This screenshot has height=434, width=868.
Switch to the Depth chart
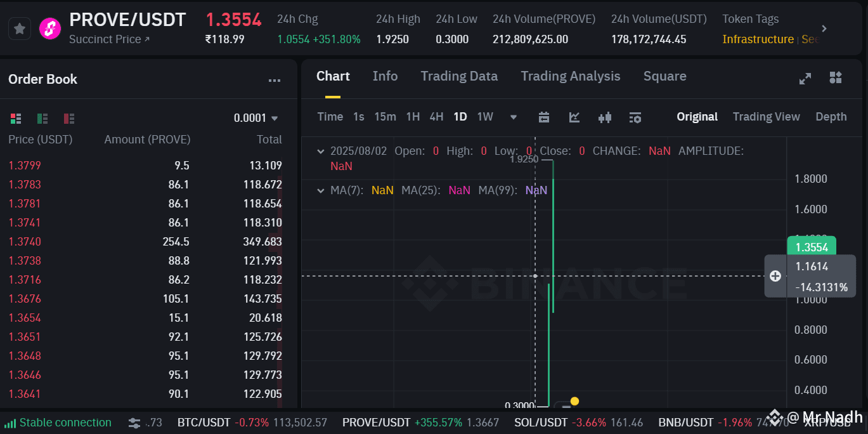click(831, 117)
